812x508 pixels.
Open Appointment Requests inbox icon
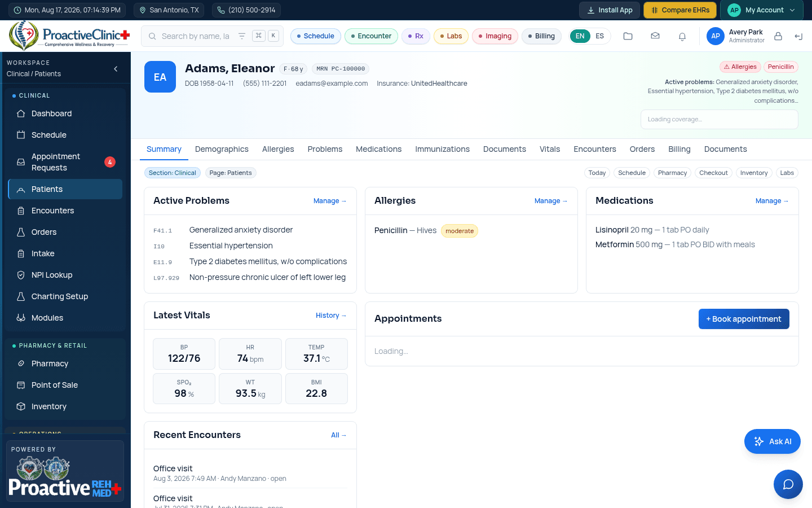[21, 162]
